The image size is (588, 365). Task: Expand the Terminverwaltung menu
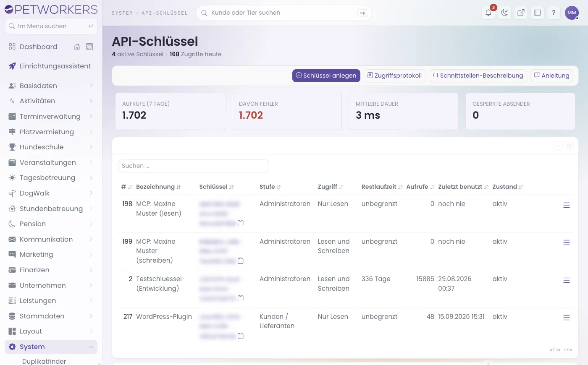click(51, 116)
